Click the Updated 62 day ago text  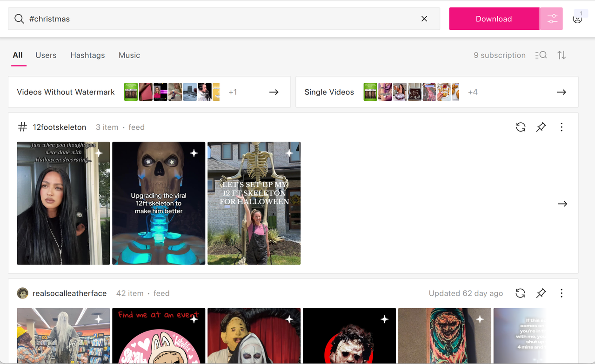click(x=466, y=293)
